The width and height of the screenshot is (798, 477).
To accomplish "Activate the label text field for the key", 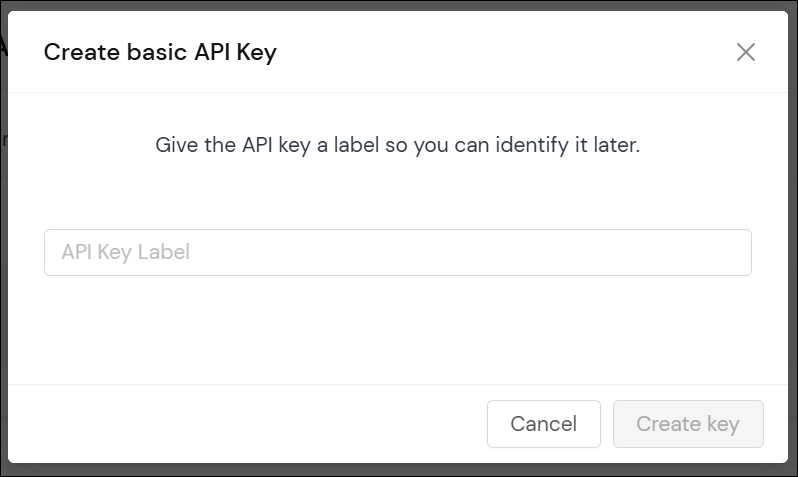I will [x=397, y=252].
